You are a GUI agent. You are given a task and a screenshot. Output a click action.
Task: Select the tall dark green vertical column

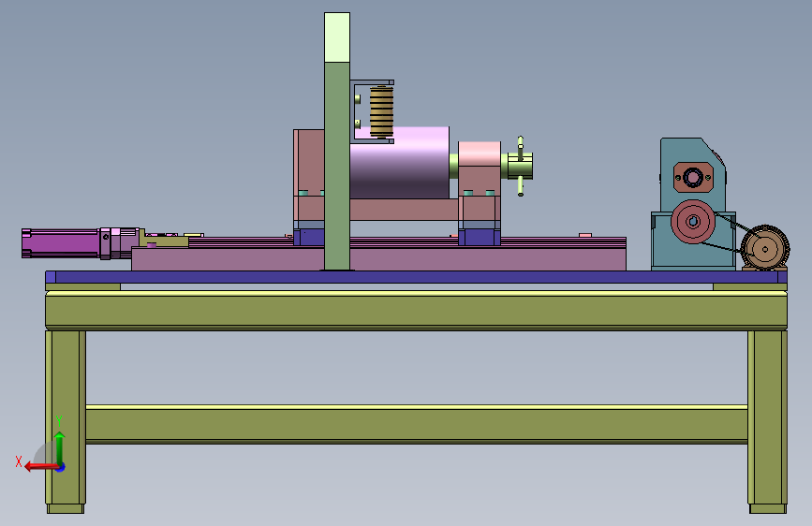coord(337,166)
